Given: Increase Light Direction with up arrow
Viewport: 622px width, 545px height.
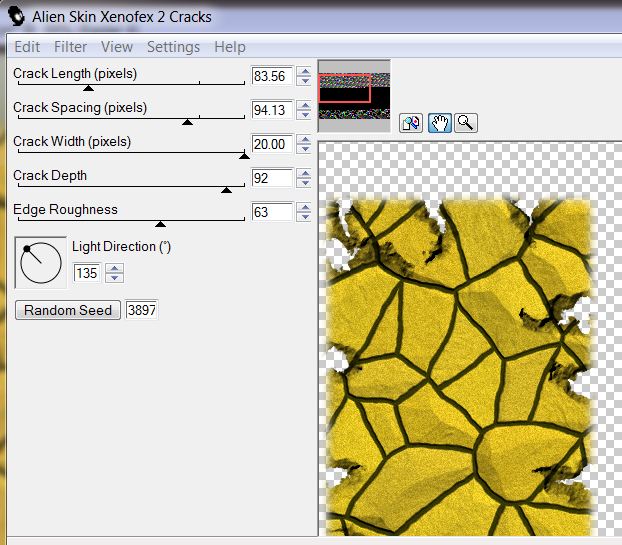Looking at the screenshot, I should [115, 269].
